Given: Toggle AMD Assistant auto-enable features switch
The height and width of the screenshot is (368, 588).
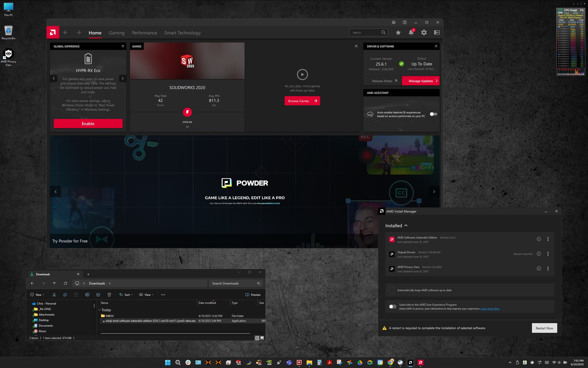Looking at the screenshot, I should click(433, 114).
